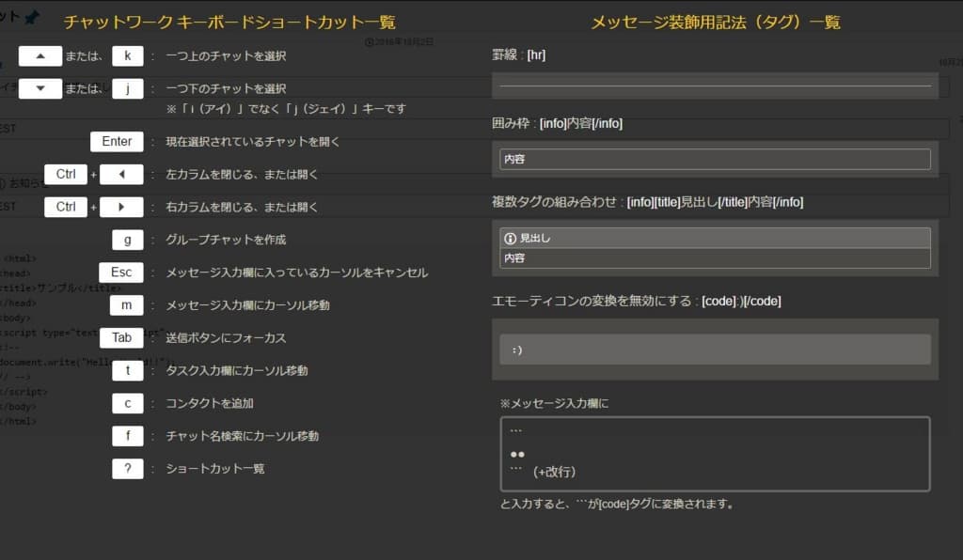Click the 'j' key cap
This screenshot has height=560, width=963.
point(128,88)
